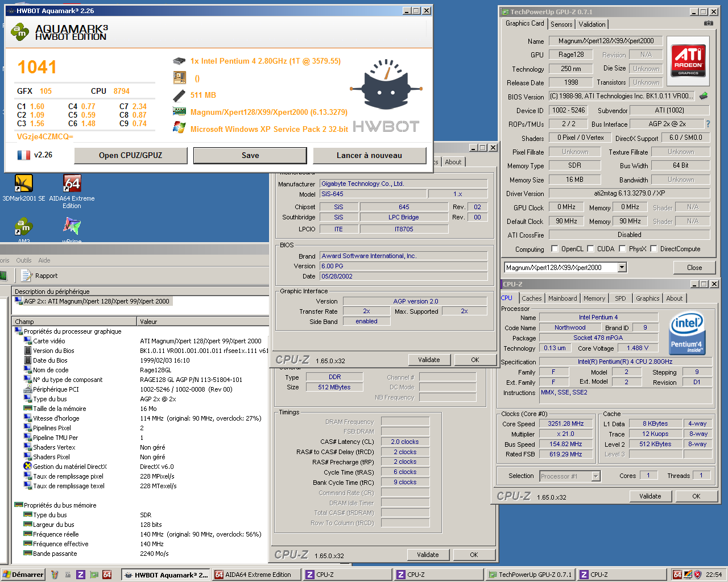The width and height of the screenshot is (728, 582).
Task: Select the AGP 2x ATI Magnum device entry
Action: (x=92, y=301)
